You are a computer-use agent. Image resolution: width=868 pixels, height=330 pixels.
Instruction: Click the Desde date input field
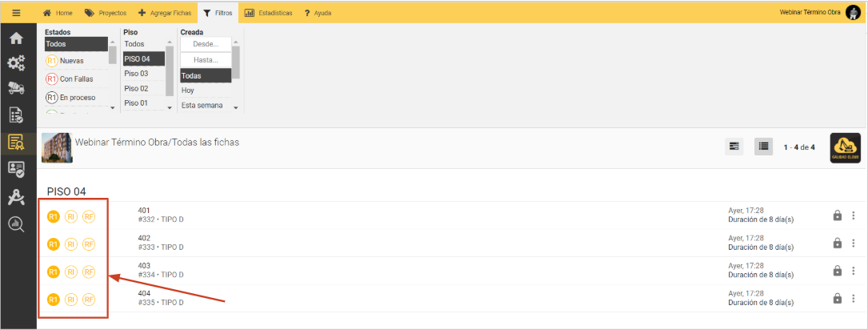point(206,44)
